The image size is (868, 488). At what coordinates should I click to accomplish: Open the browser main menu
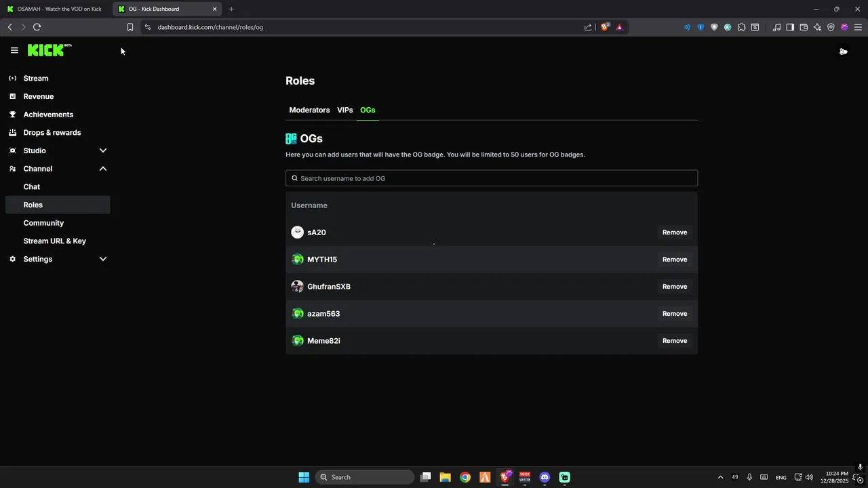[858, 27]
